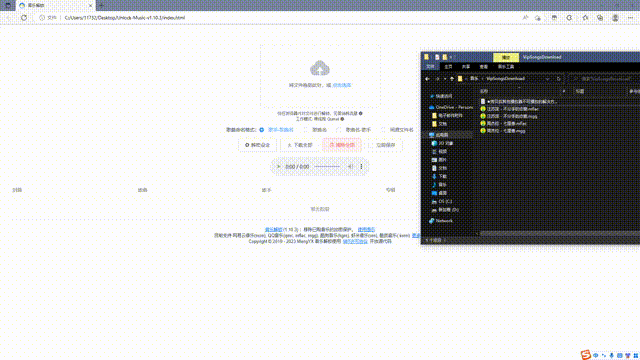
Task: Select the last filename format radio option
Action: [383, 130]
